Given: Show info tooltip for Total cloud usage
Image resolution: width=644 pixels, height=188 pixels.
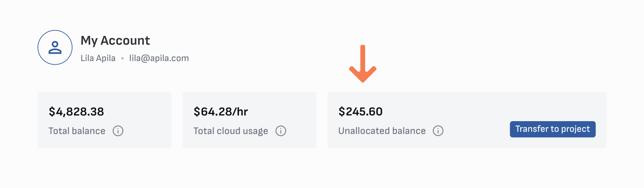Looking at the screenshot, I should 281,131.
